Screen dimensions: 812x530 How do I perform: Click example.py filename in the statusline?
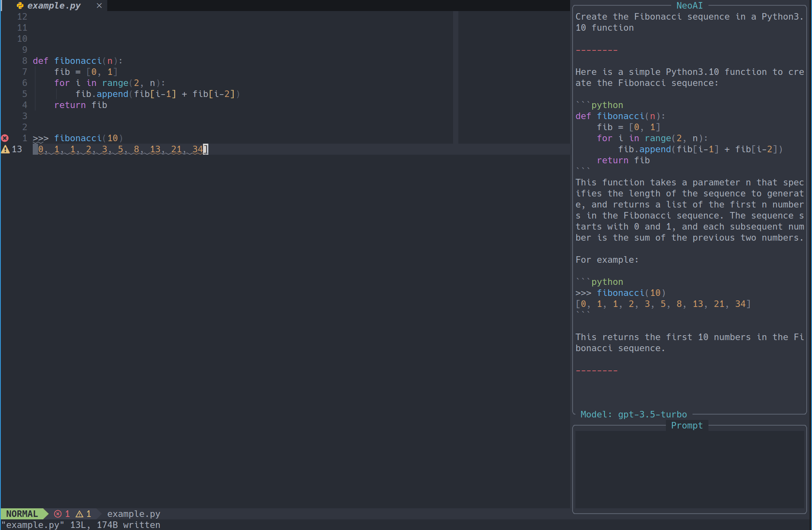point(133,514)
